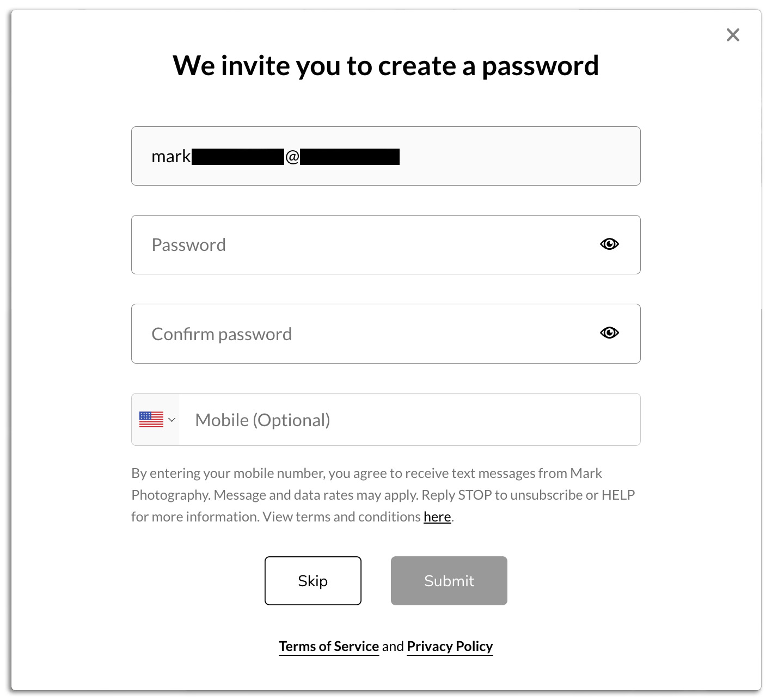Image resolution: width=772 pixels, height=700 pixels.
Task: Click the 'We invite you' heading
Action: pyautogui.click(x=385, y=66)
